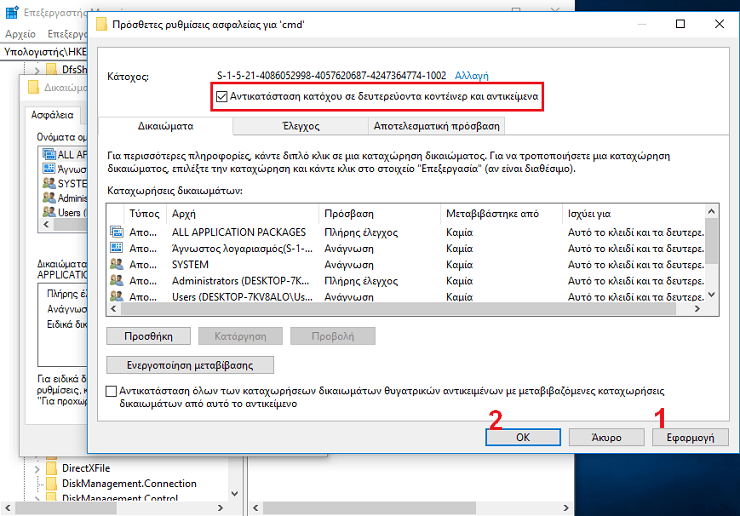
Task: Click the SYSTEM permission entry user icon
Action: (115, 264)
